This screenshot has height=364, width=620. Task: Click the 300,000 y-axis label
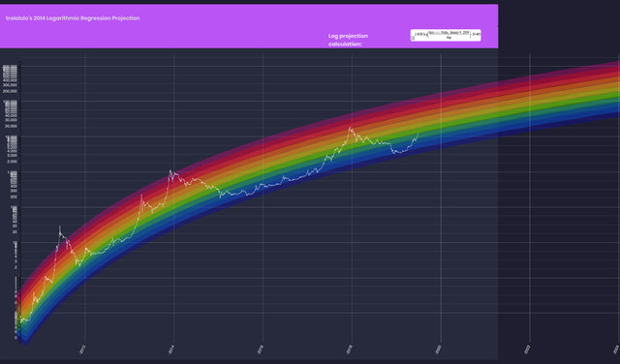coord(11,84)
